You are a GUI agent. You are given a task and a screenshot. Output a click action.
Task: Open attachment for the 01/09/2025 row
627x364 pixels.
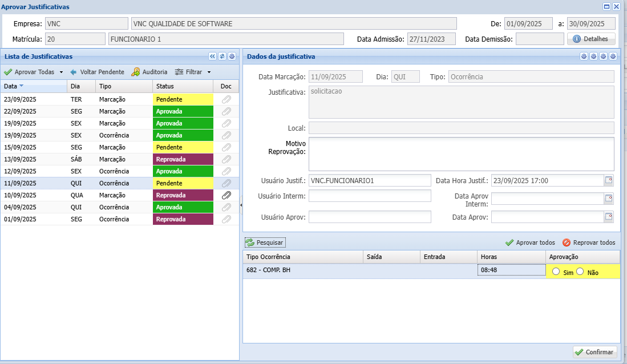point(226,219)
